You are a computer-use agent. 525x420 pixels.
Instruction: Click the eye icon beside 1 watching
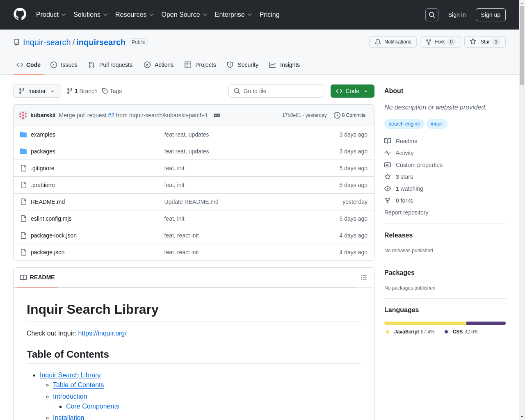[x=388, y=189]
